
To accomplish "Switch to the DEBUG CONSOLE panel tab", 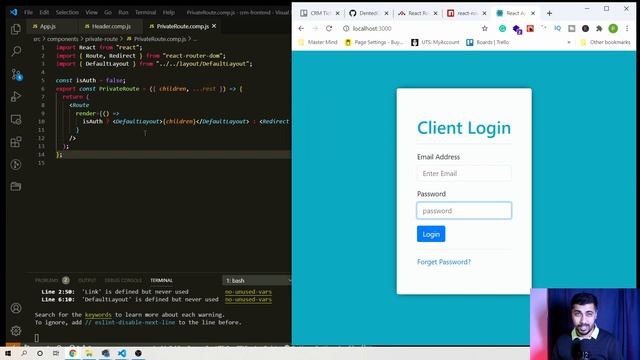I will click(123, 280).
